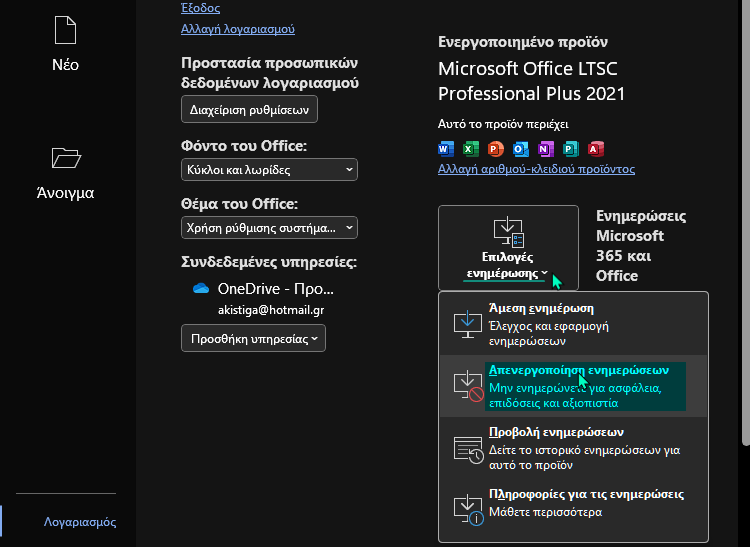Click the OneDrive cloud icon
750x547 pixels.
tap(201, 288)
